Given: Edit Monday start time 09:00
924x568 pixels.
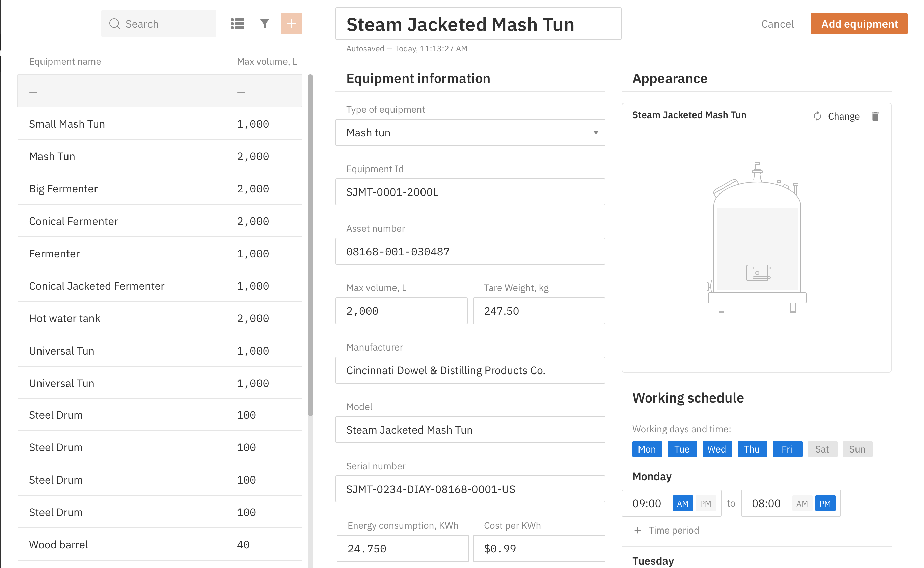Looking at the screenshot, I should (647, 504).
